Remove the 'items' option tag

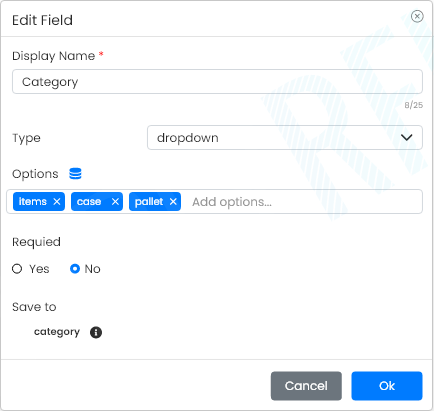57,202
